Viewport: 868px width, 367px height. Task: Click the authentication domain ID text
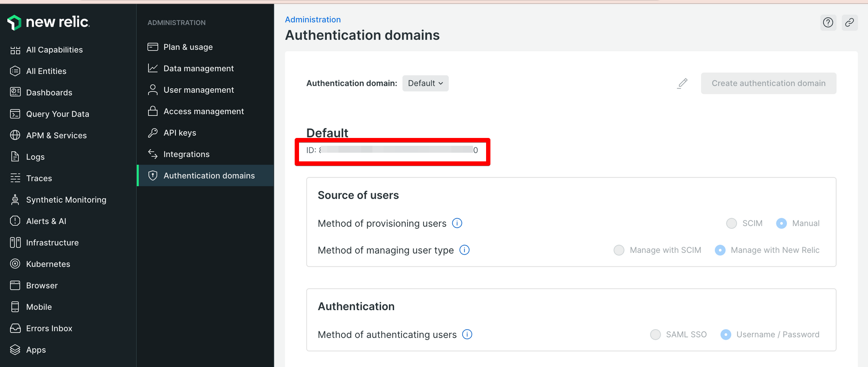391,150
